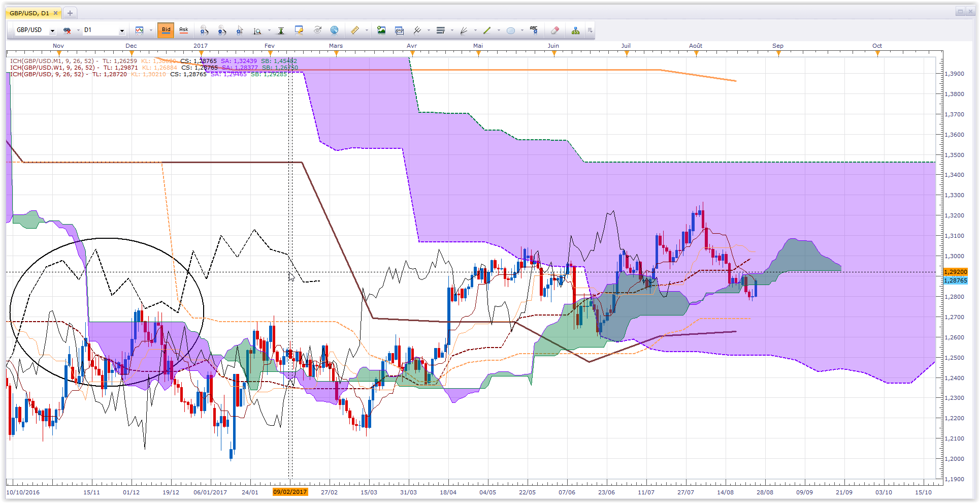
Task: Click the orange Nov timeline marker
Action: coord(59,53)
